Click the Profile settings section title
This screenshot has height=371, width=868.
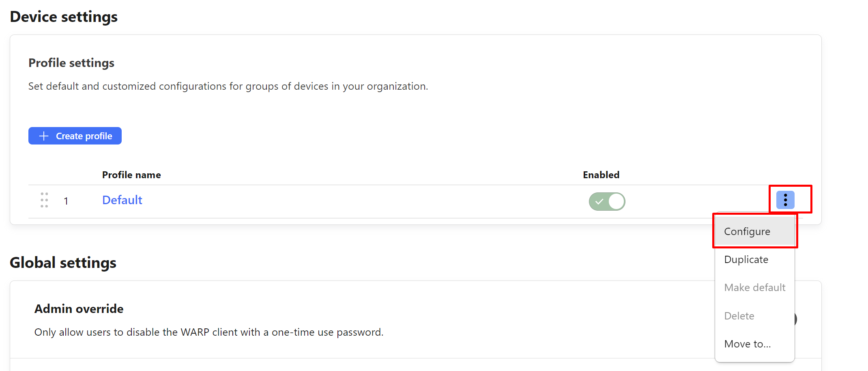[x=71, y=63]
